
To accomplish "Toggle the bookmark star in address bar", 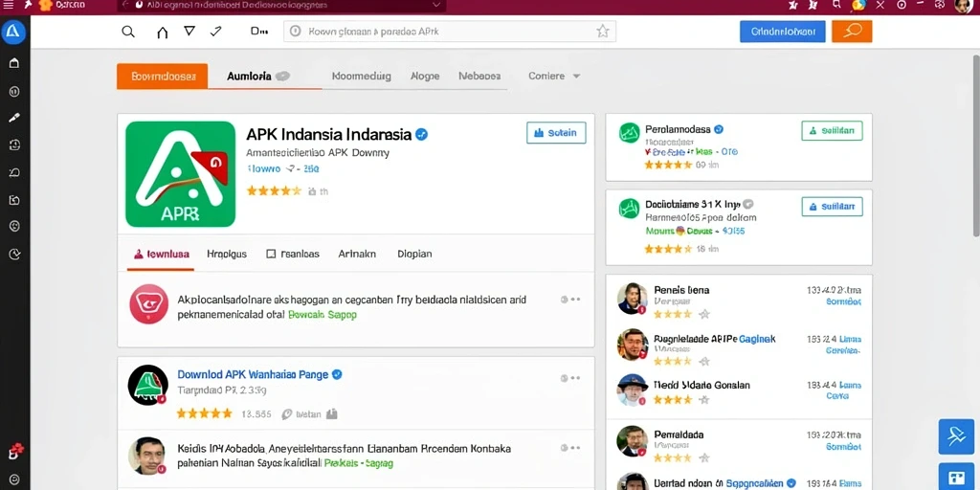I will point(603,32).
